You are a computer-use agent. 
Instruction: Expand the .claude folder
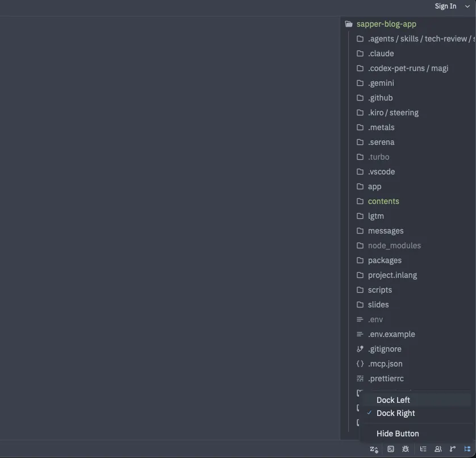(x=408, y=53)
